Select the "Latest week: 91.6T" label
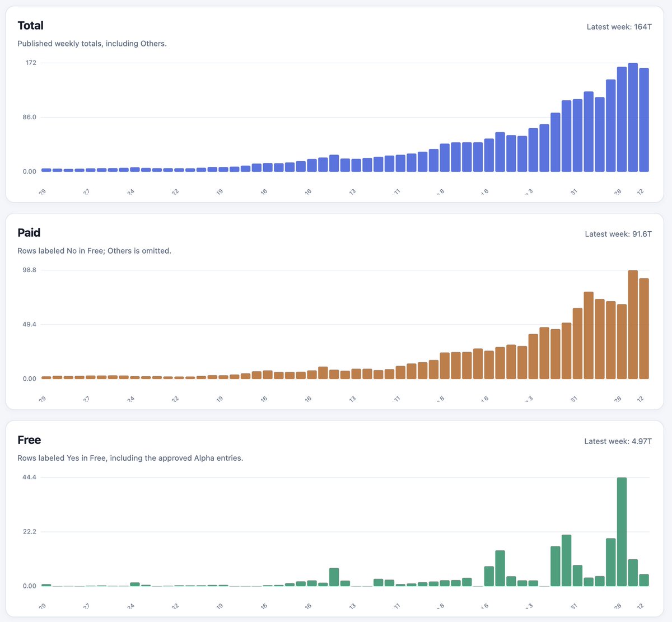 tap(618, 234)
